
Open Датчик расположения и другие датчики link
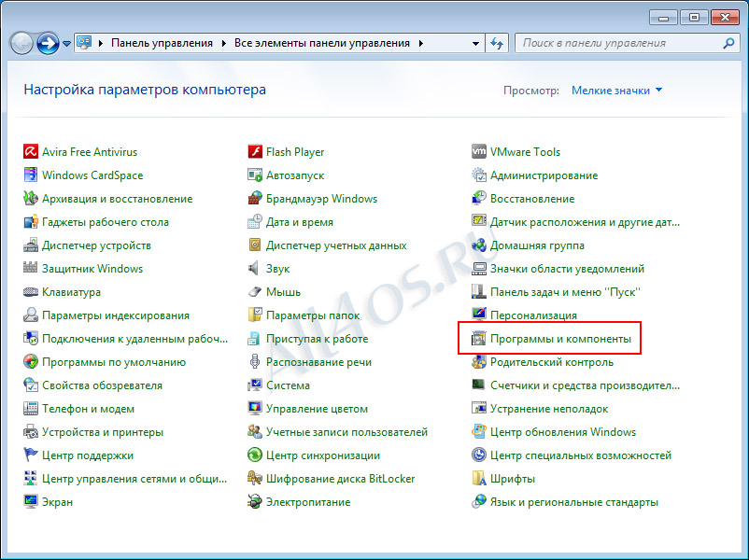click(x=585, y=222)
